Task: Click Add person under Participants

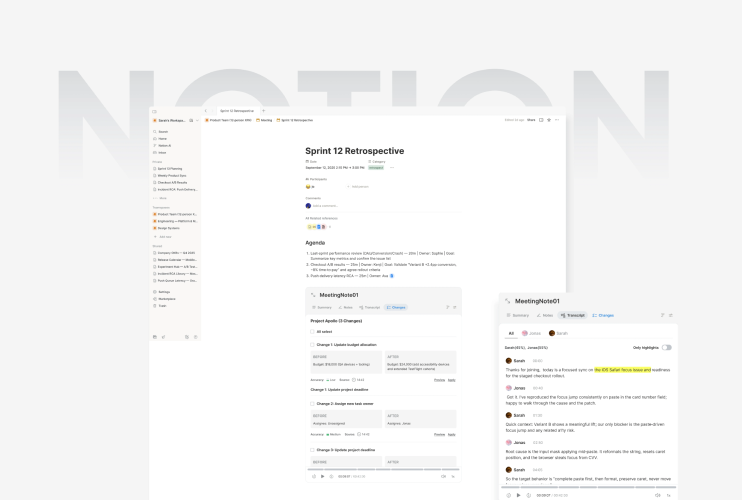Action: [358, 187]
